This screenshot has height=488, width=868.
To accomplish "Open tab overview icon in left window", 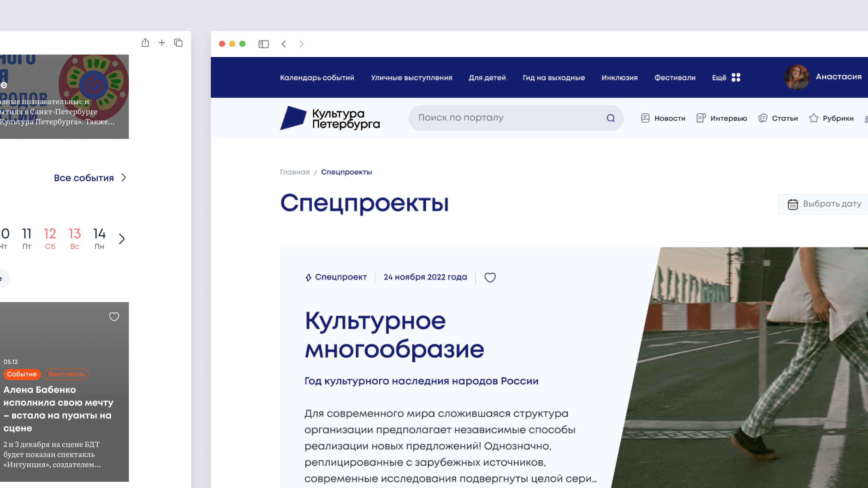I will pos(178,43).
